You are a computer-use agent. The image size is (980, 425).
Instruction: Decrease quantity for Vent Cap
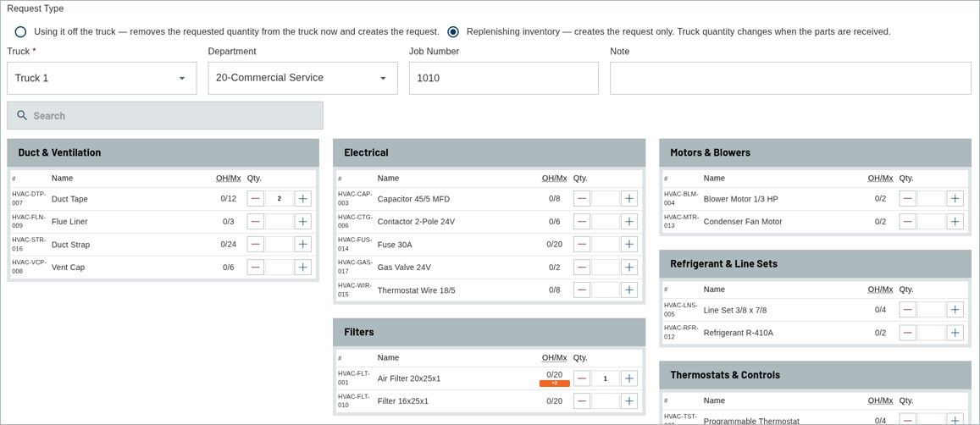(256, 267)
